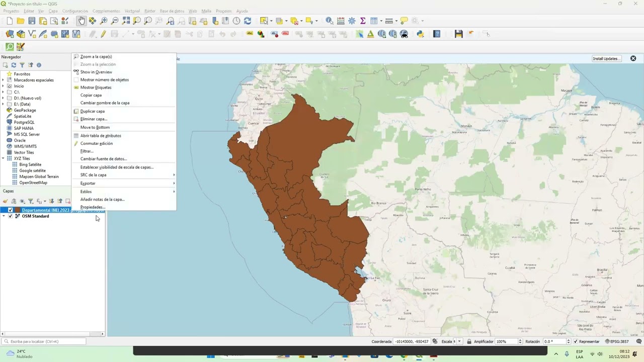Image resolution: width=644 pixels, height=362 pixels.
Task: Click the Collapse All icon in the Capas toolbar
Action: pyautogui.click(x=59, y=201)
